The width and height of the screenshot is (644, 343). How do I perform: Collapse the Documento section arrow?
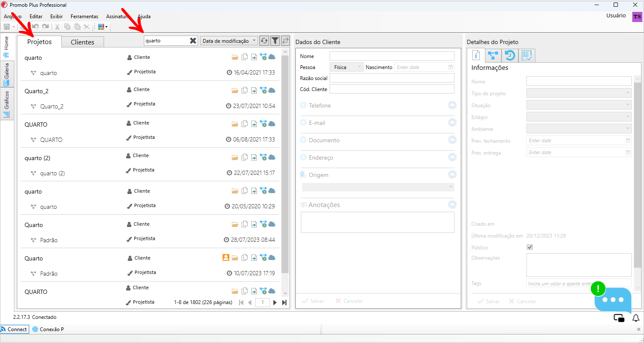click(x=452, y=140)
